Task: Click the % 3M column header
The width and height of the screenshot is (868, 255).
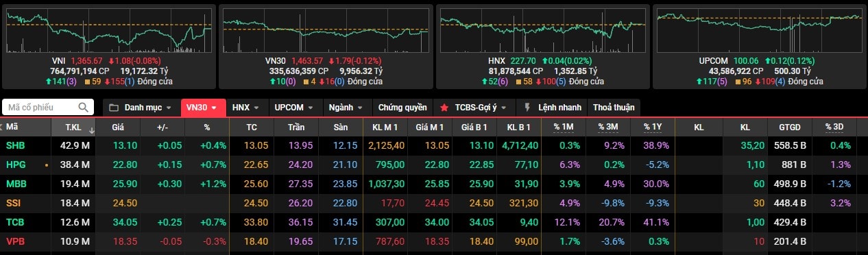Action: coord(608,127)
